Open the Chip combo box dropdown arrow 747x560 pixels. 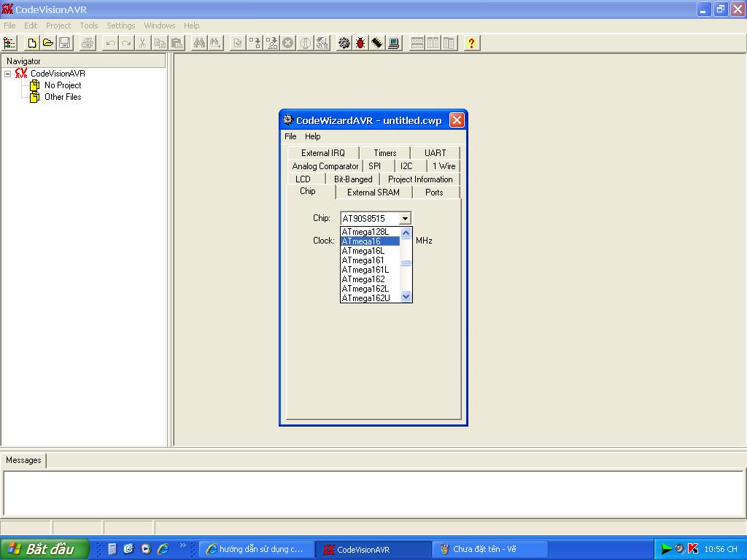click(x=405, y=219)
